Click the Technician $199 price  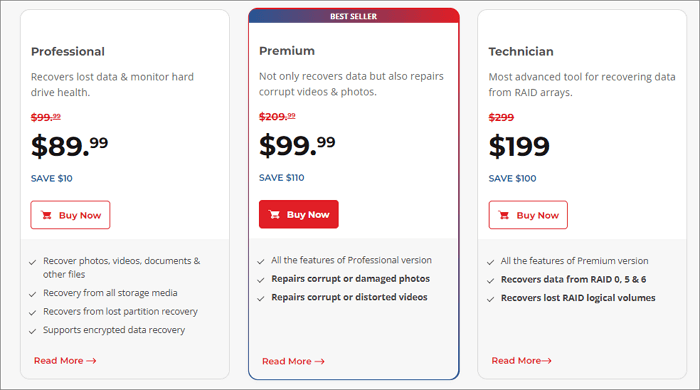519,146
